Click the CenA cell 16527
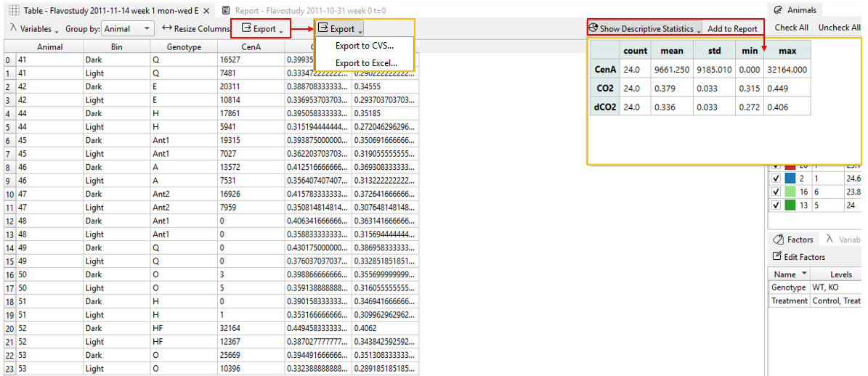Screen dimensions: 868x376 point(251,60)
